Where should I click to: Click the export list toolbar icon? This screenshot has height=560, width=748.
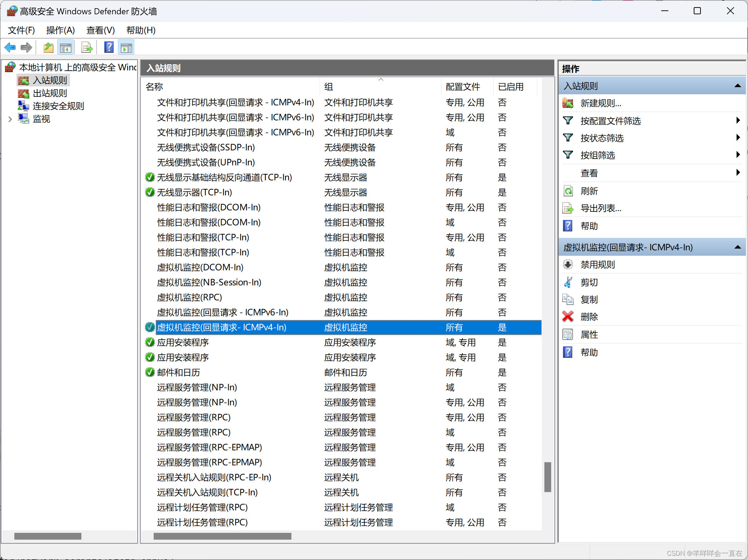87,47
